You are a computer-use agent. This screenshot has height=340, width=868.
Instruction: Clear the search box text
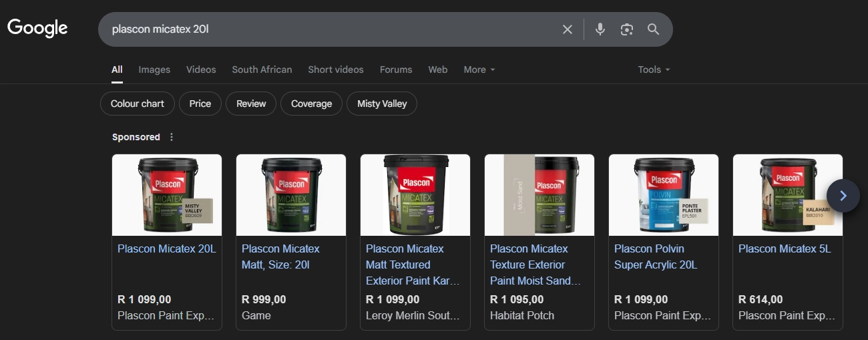point(567,29)
